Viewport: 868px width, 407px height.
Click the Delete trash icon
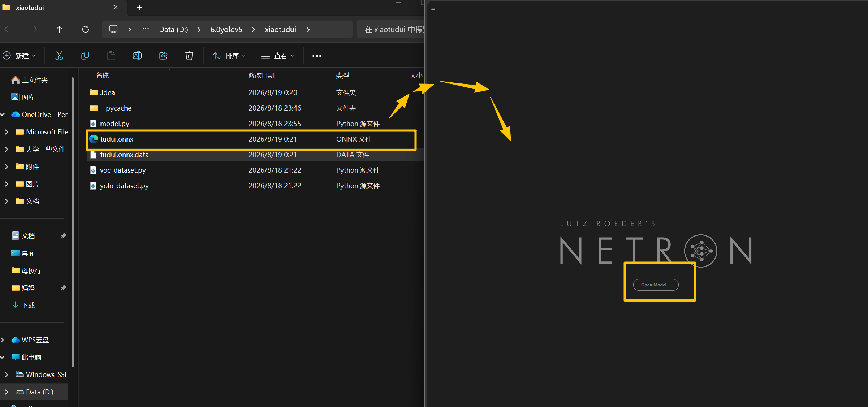pos(189,56)
